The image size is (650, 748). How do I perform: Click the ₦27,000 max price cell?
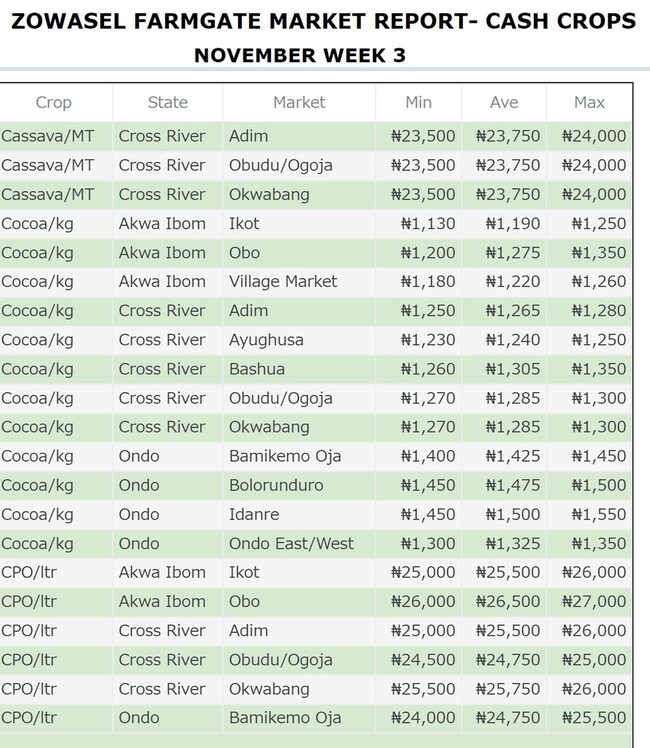coord(595,602)
